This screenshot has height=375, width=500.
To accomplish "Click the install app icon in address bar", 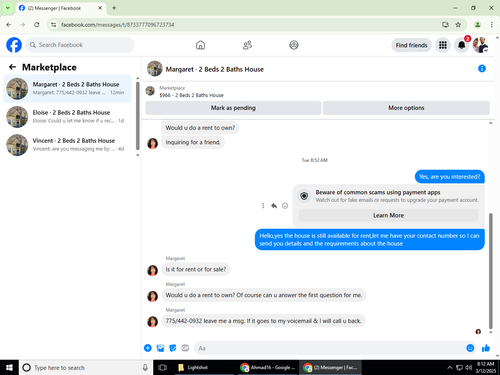I will (x=445, y=25).
